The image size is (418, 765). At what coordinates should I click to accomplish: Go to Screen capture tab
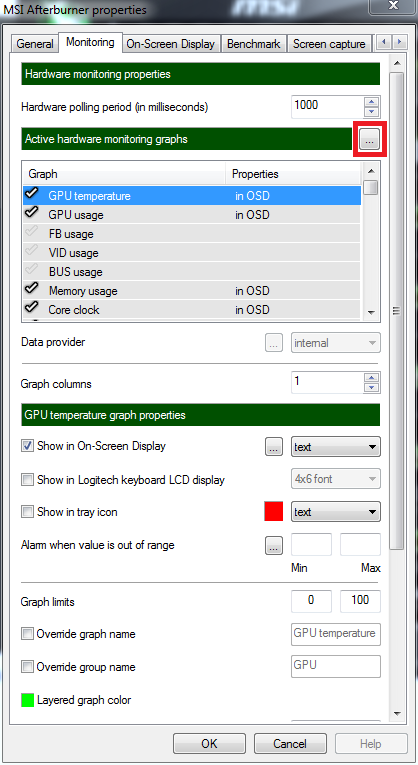[329, 43]
